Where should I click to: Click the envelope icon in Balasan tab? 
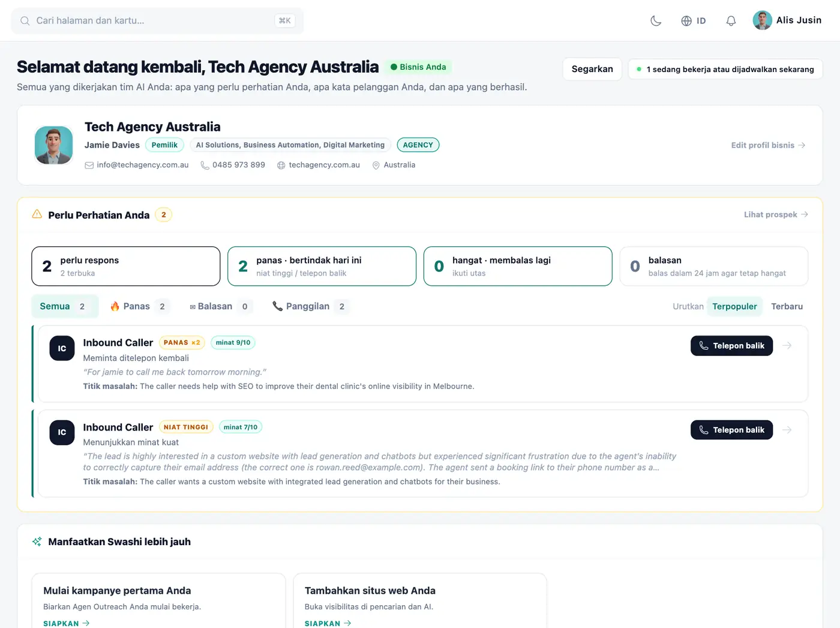coord(193,307)
